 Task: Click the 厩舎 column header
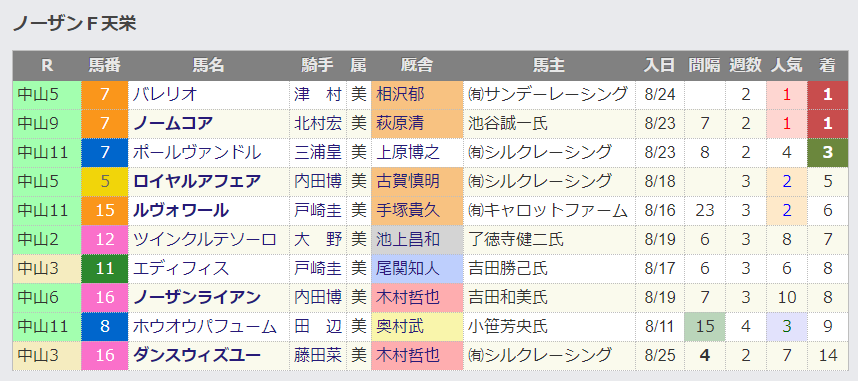pyautogui.click(x=417, y=66)
